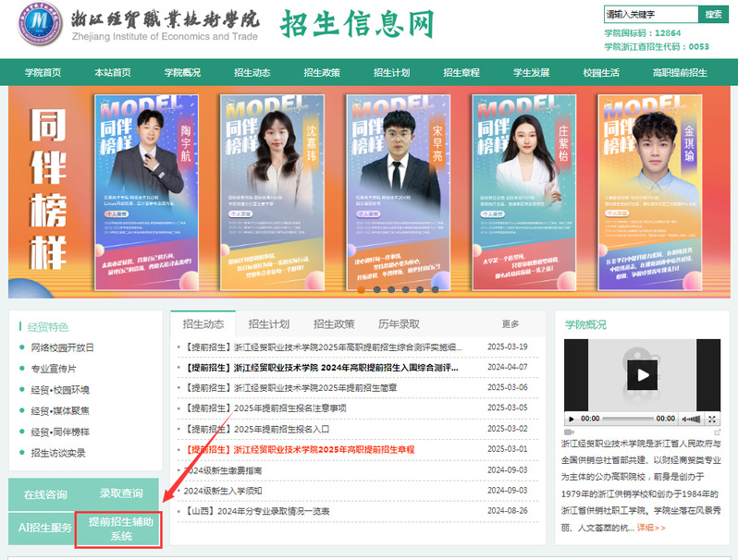Click the 搜索 search button
The width and height of the screenshot is (738, 560).
(x=713, y=15)
